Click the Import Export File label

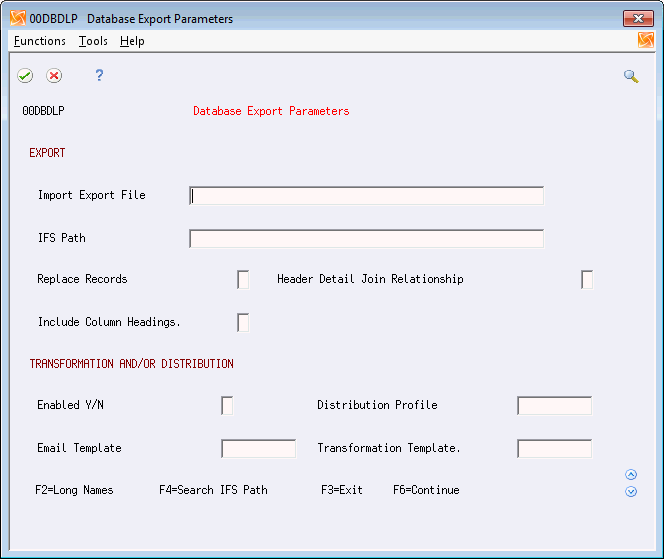(91, 195)
